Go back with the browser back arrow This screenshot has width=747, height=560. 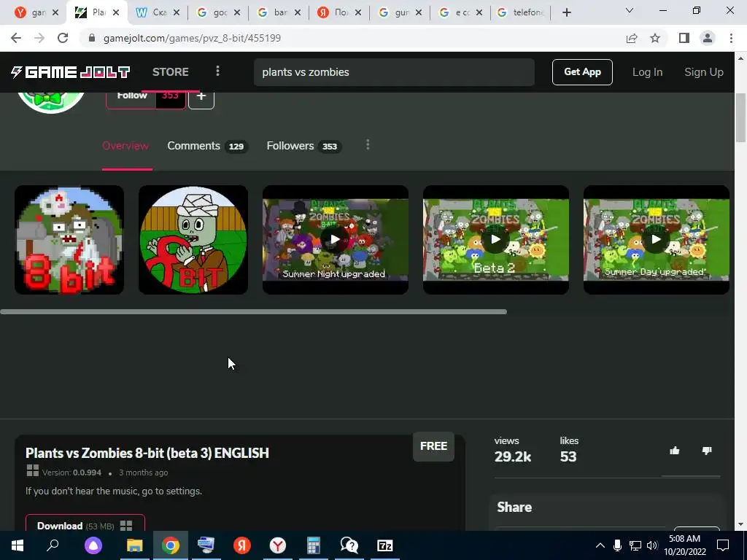[x=16, y=38]
